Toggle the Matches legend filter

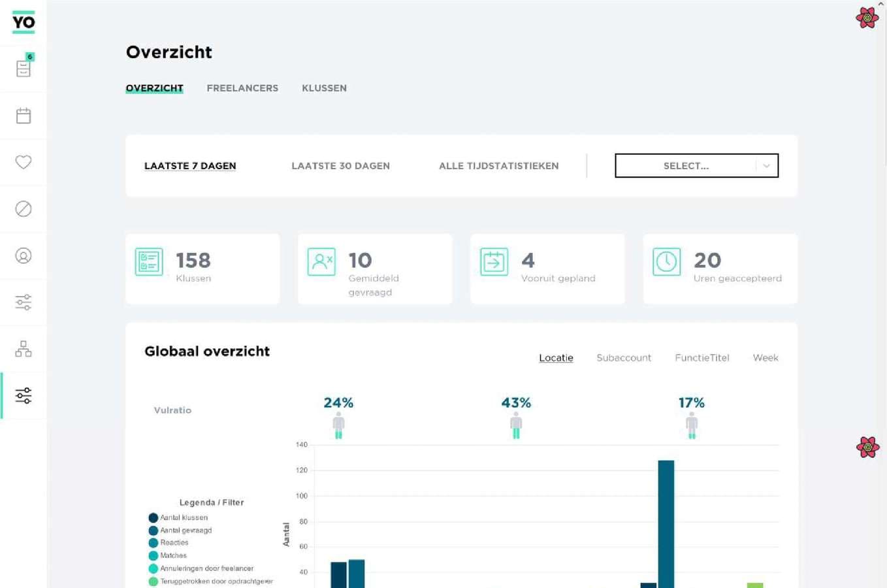click(173, 555)
